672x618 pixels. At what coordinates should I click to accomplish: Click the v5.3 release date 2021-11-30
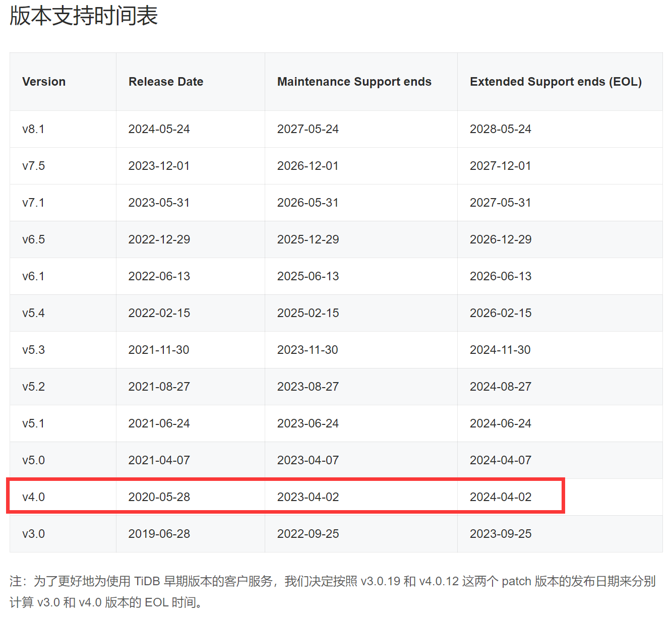[159, 350]
